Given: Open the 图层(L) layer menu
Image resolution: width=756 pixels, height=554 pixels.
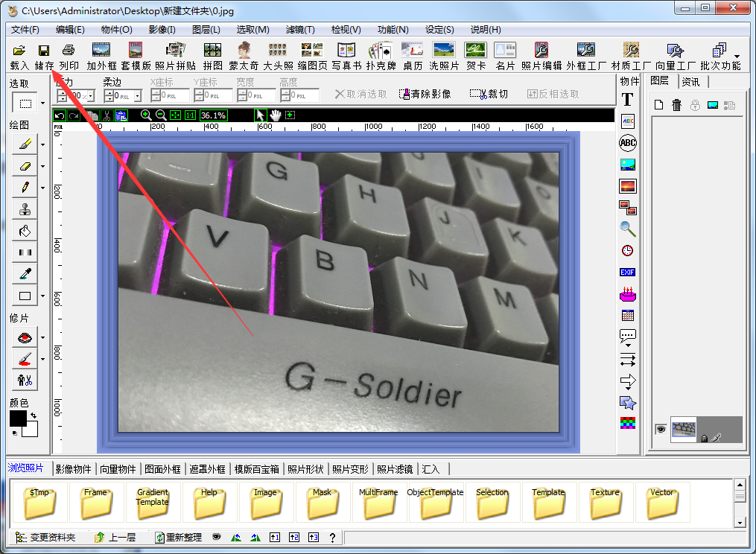Looking at the screenshot, I should pyautogui.click(x=206, y=30).
